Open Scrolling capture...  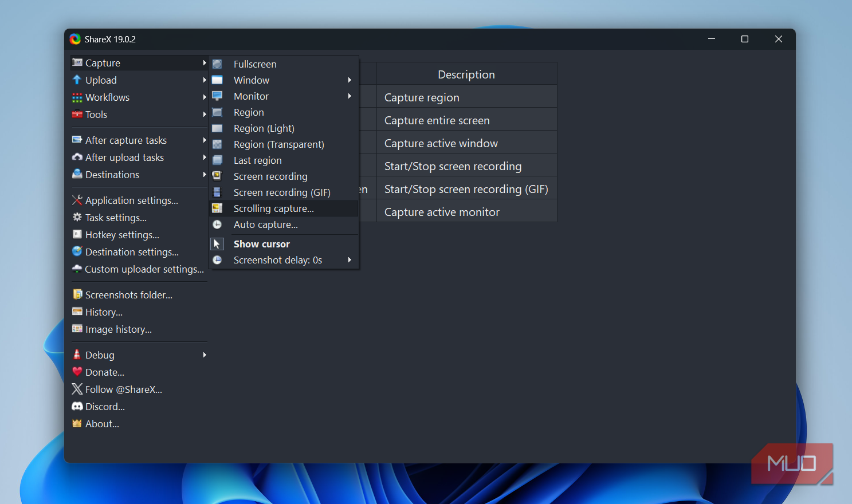pos(284,208)
